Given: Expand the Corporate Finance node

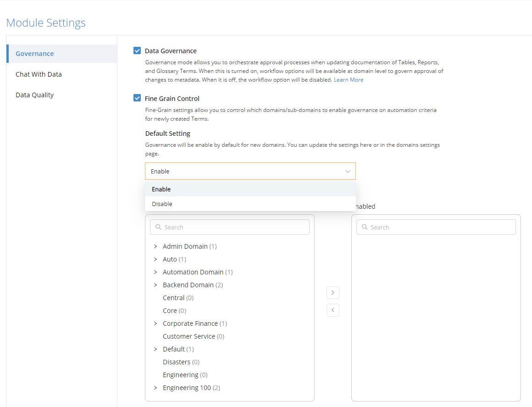Looking at the screenshot, I should pyautogui.click(x=155, y=323).
